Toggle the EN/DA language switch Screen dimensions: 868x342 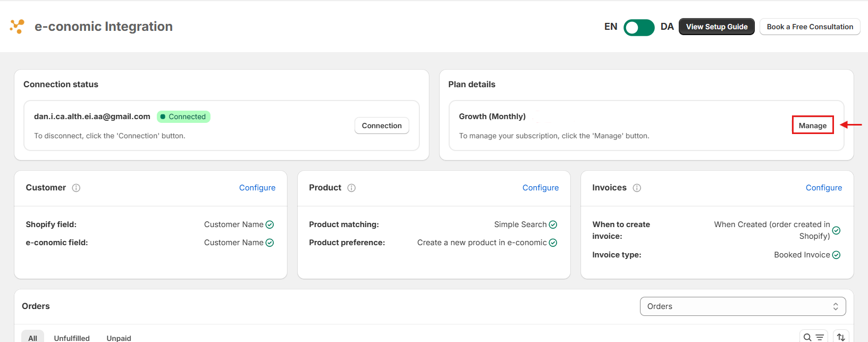(x=639, y=27)
